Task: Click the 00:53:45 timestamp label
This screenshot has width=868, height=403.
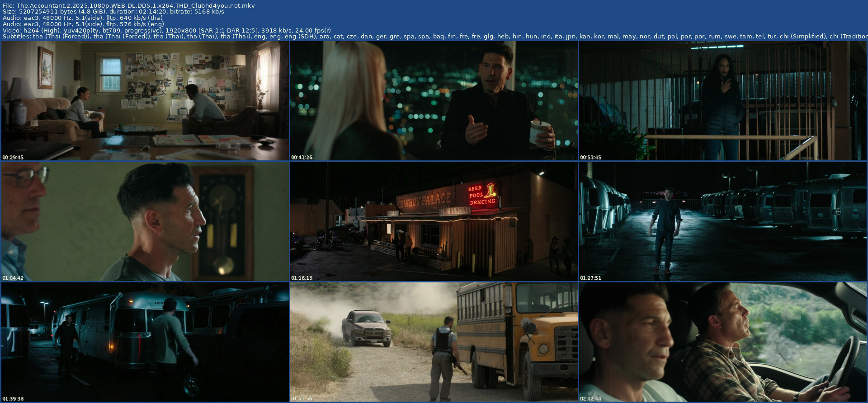Action: click(591, 157)
